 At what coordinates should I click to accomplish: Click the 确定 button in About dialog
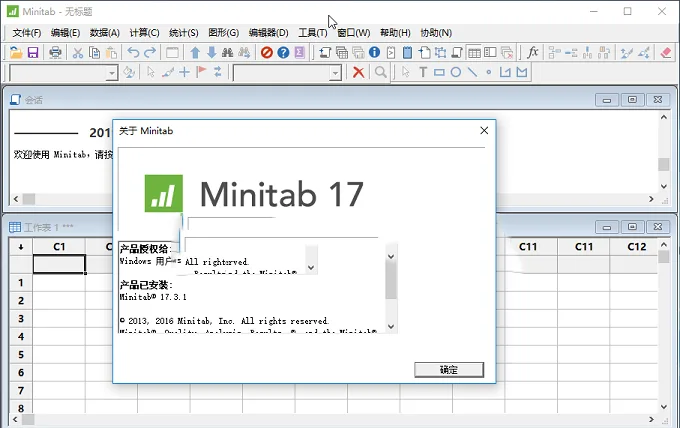(449, 369)
